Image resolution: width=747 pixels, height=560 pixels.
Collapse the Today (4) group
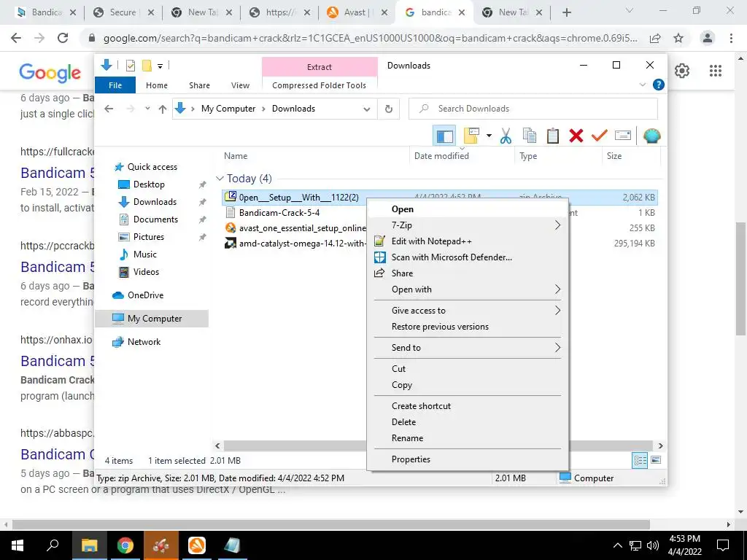coord(220,179)
